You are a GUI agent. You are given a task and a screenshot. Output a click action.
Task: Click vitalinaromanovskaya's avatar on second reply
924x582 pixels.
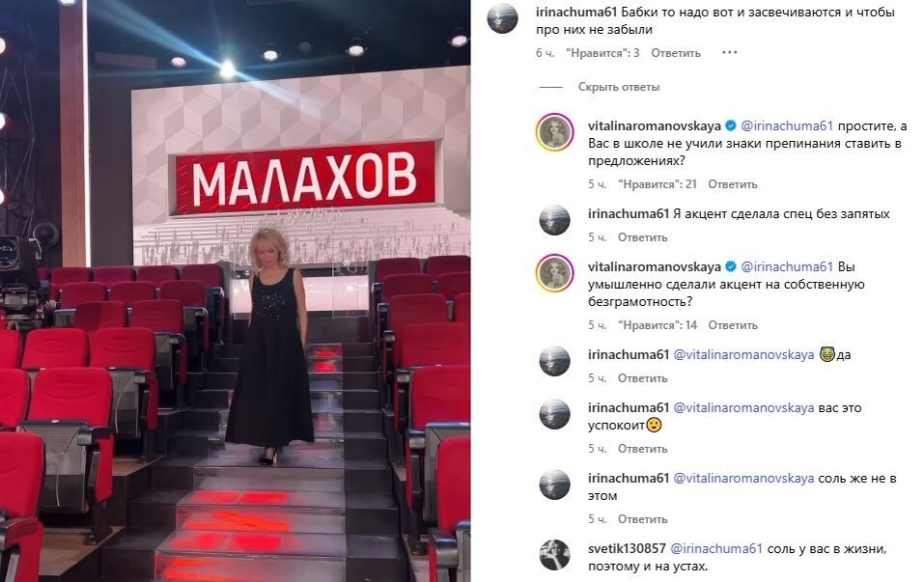pos(554,273)
